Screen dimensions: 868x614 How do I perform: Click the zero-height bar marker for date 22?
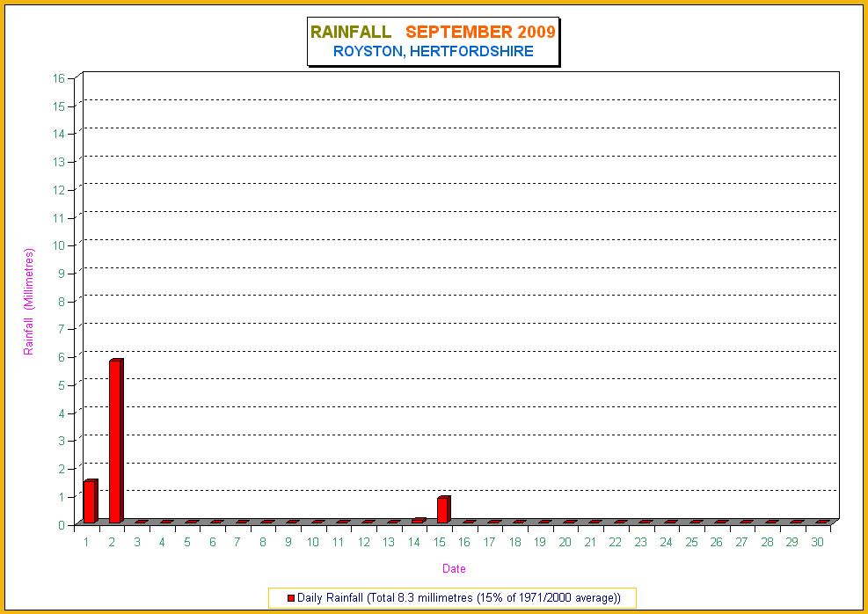point(621,523)
